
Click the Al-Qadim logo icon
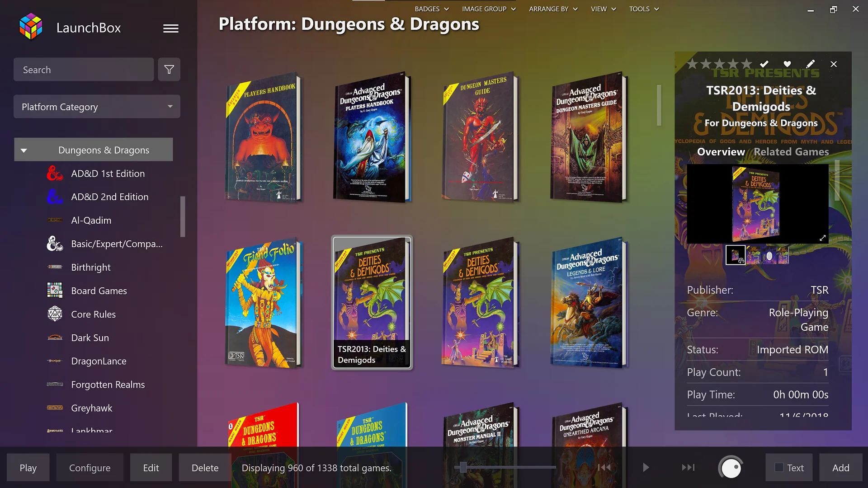55,220
